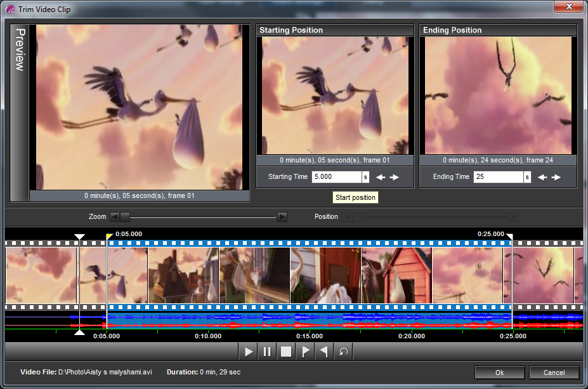Set start position flag icon
The image size is (588, 389).
(305, 352)
